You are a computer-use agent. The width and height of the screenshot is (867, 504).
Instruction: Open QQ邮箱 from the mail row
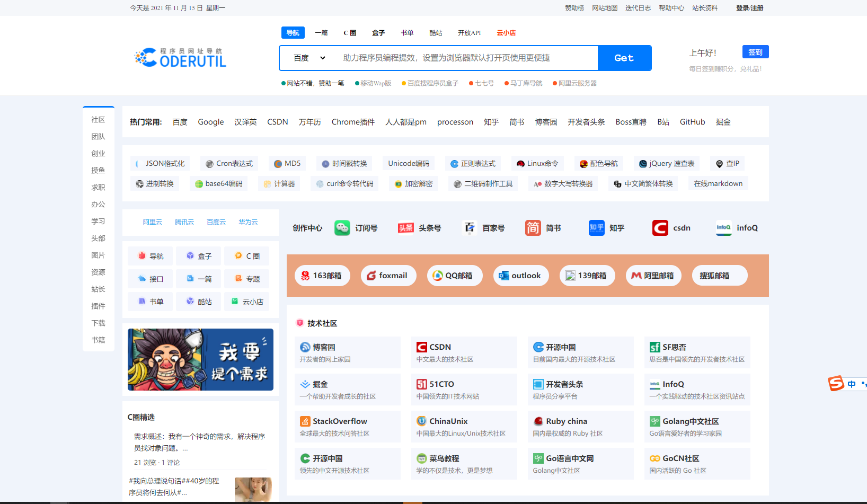coord(455,275)
